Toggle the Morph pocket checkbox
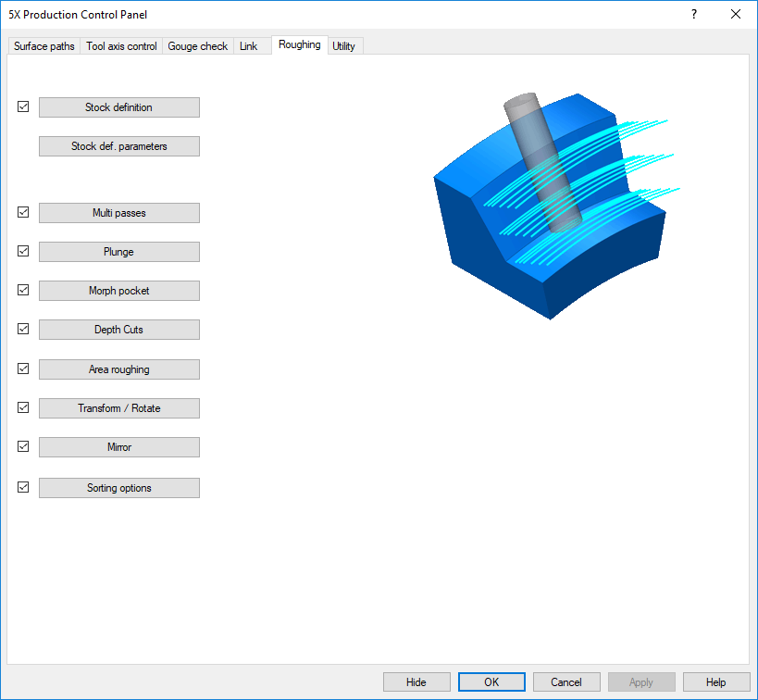758x700 pixels. (x=23, y=291)
